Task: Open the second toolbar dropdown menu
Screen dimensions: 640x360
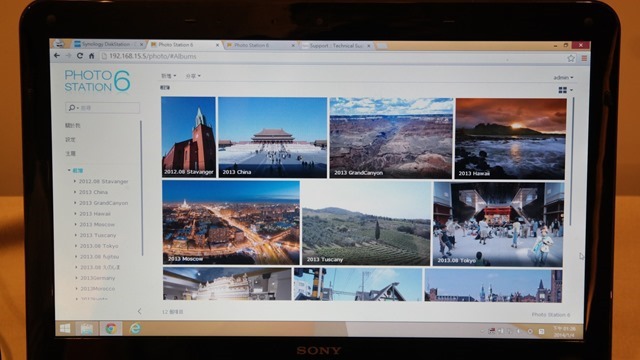Action: point(193,76)
